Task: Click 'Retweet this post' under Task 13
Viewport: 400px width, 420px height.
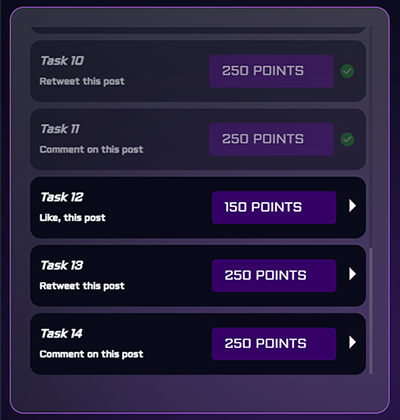Action: click(82, 286)
